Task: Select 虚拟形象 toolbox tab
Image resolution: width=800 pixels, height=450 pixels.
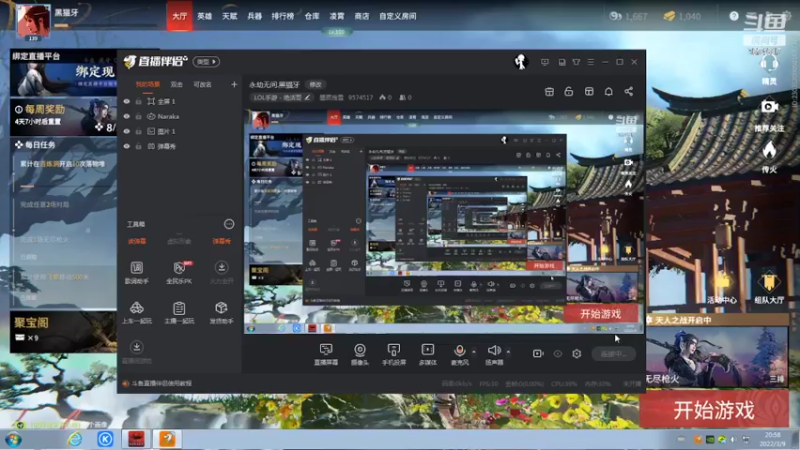Action: pos(179,241)
